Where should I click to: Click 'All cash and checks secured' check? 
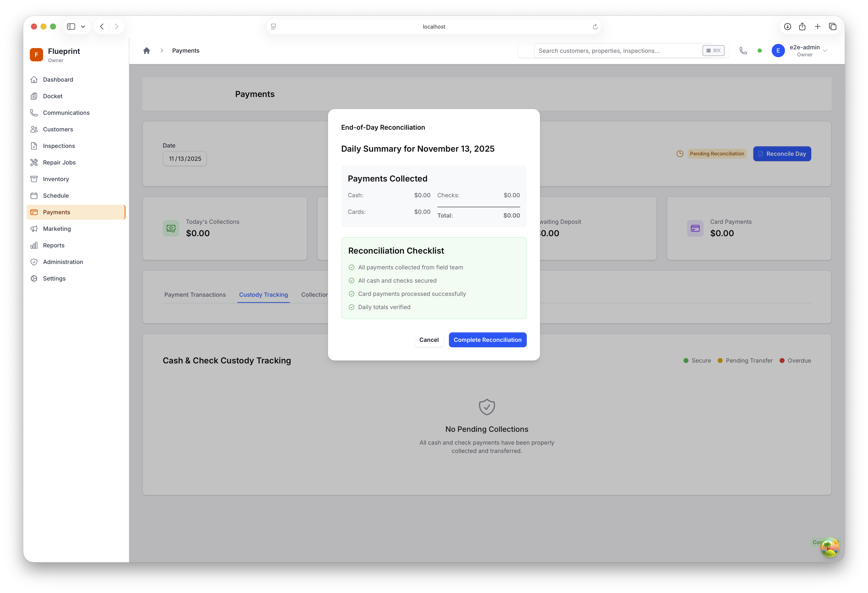tap(351, 281)
